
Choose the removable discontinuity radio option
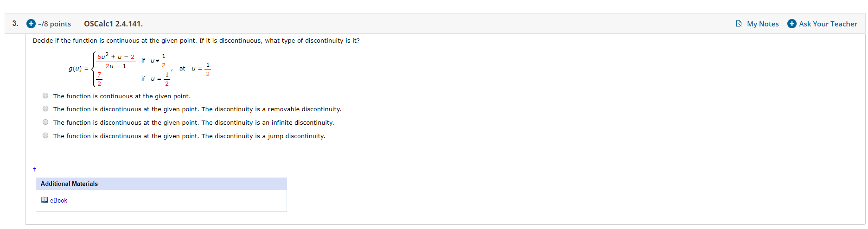[x=45, y=109]
